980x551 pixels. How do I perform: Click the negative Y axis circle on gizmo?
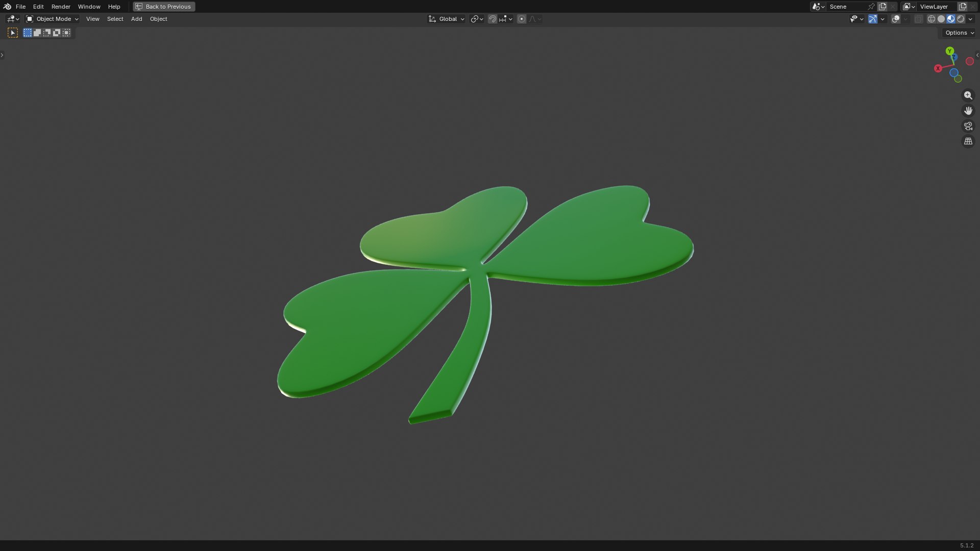pos(958,79)
